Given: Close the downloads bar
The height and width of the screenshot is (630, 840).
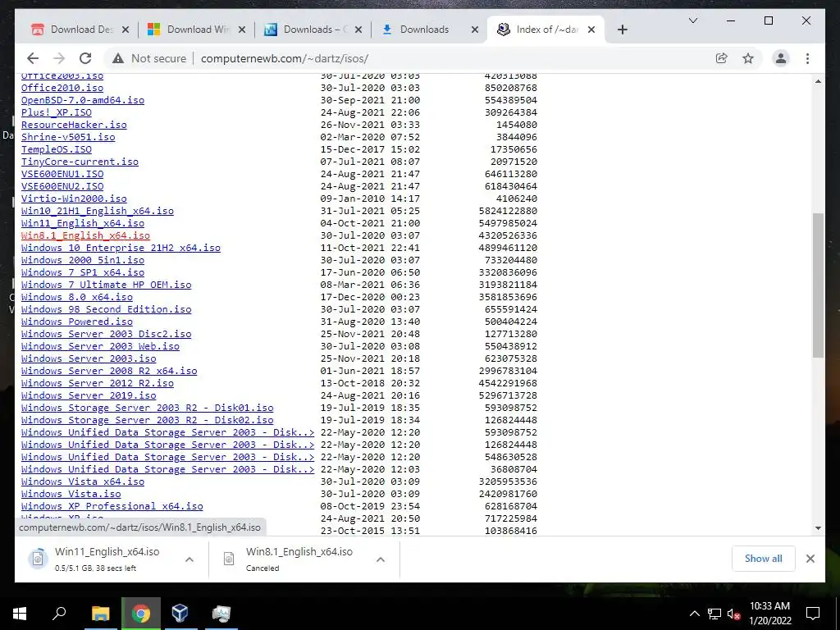Looking at the screenshot, I should [810, 559].
